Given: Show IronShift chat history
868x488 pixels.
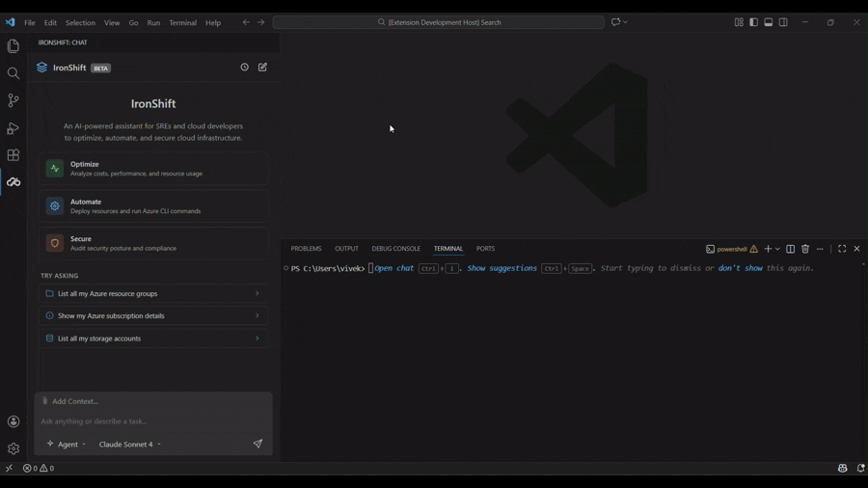Looking at the screenshot, I should (245, 67).
